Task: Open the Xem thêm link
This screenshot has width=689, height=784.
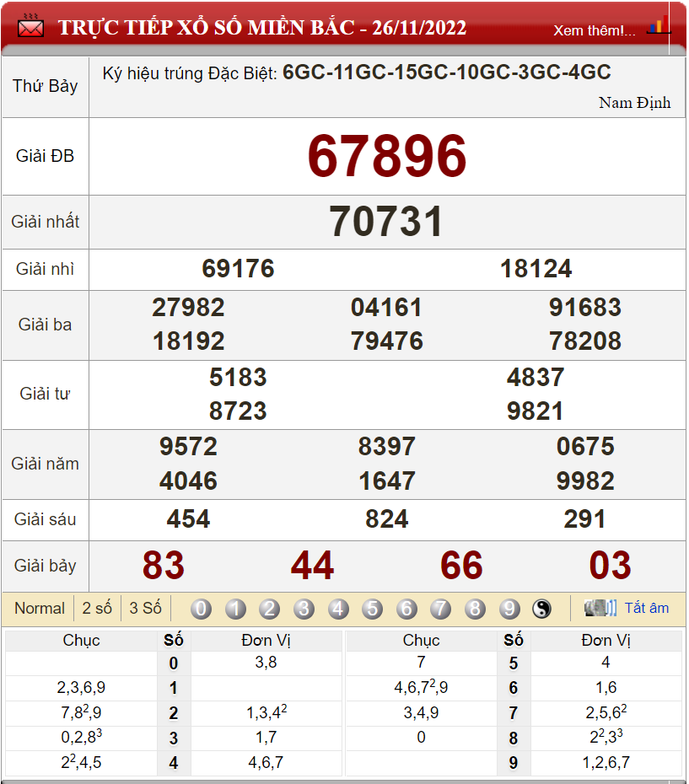Action: click(594, 31)
